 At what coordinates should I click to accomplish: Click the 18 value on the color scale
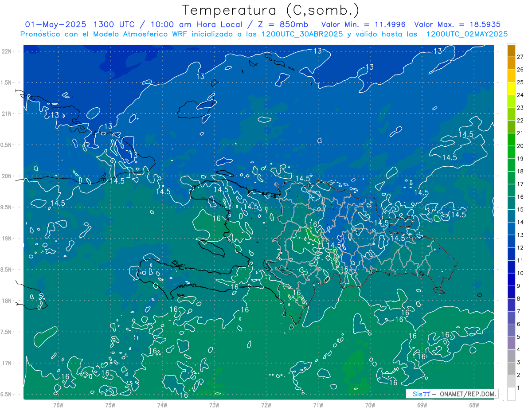coord(520,172)
